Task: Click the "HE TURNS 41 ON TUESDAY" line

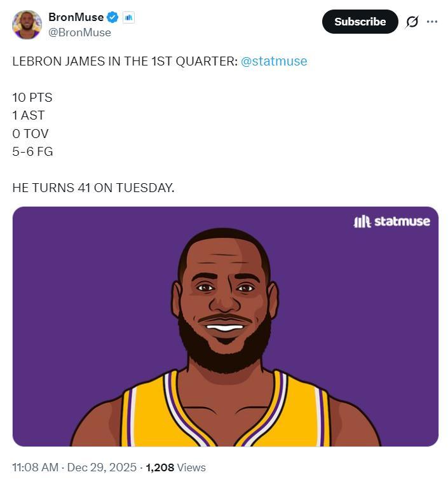Action: coord(93,188)
